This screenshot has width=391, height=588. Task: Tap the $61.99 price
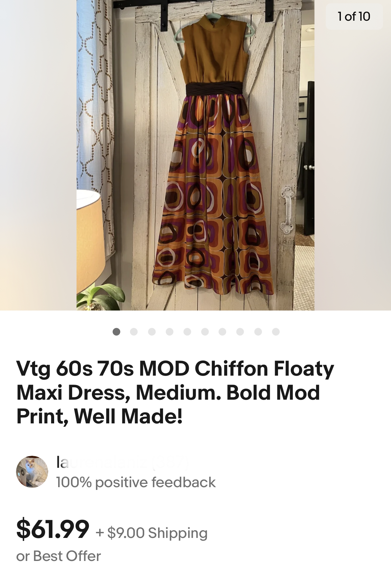(53, 529)
